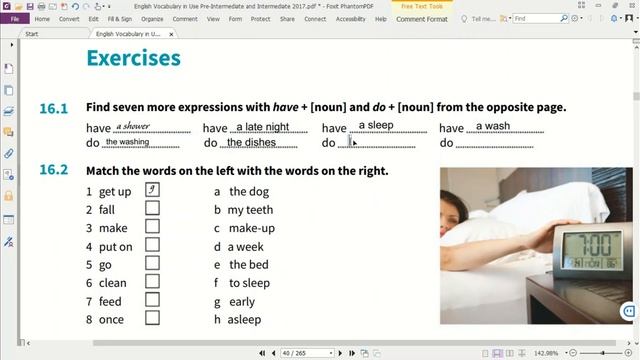Open the Comment ribbon tab
Viewport: 640px width, 360px height.
(185, 19)
